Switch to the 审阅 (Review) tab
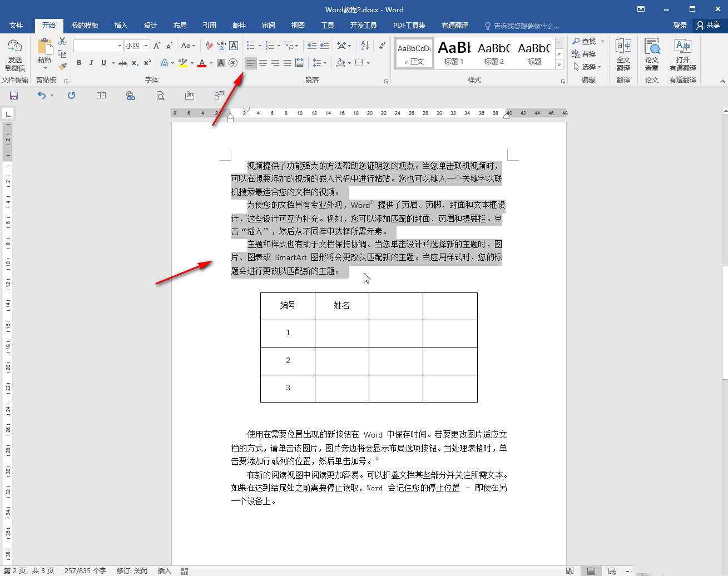The height and width of the screenshot is (576, 728). [x=269, y=26]
